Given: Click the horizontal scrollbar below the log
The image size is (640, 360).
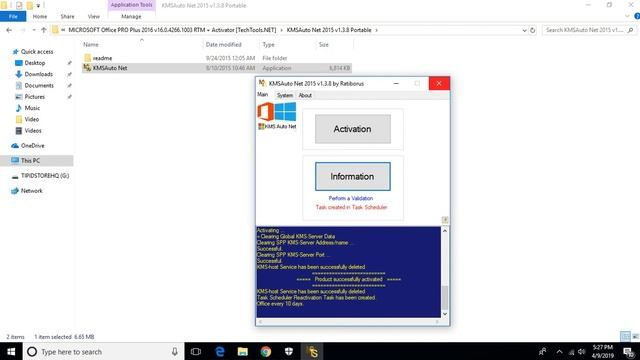Looking at the screenshot, I should coord(349,322).
